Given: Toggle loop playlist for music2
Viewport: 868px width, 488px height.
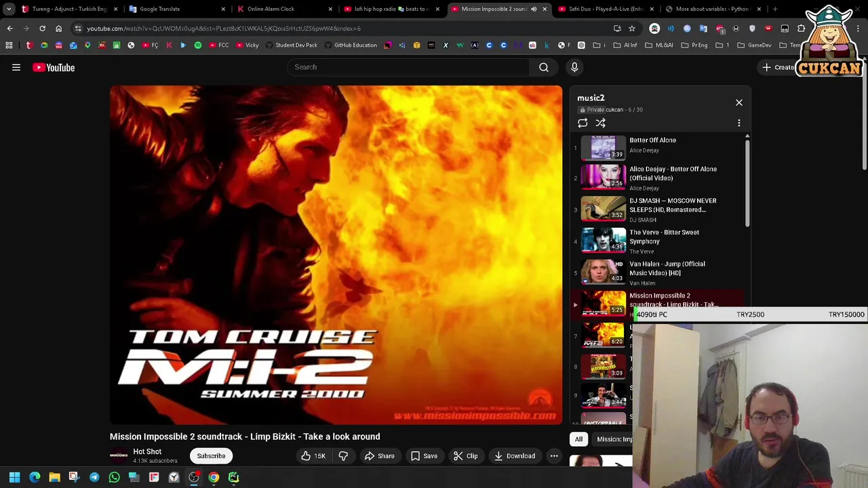Looking at the screenshot, I should pos(583,123).
